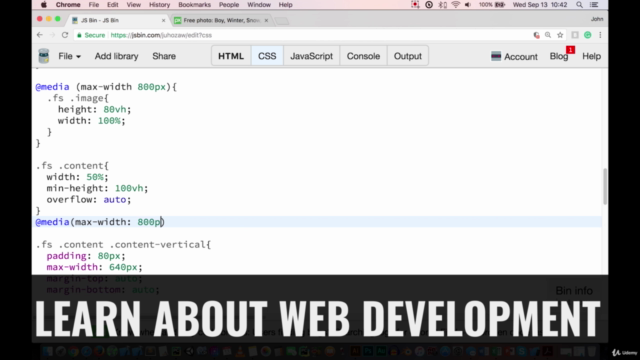Switch to the JS Bin browser tab

(118, 20)
